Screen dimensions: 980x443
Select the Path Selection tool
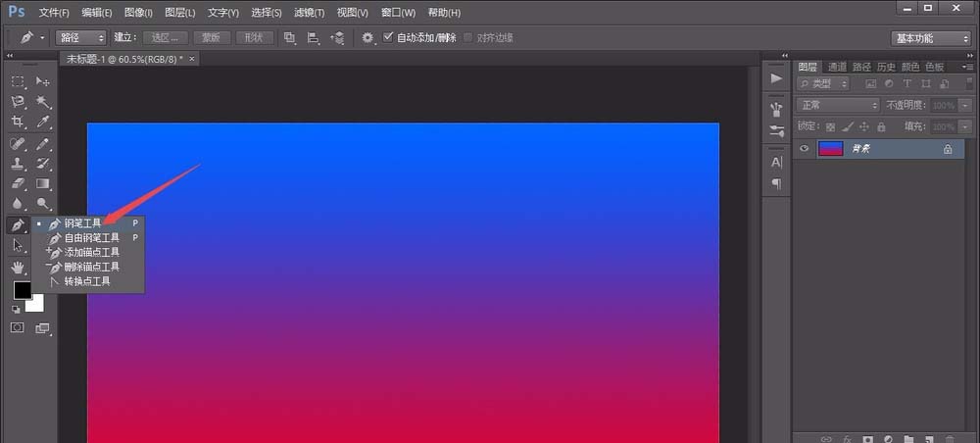coord(18,245)
